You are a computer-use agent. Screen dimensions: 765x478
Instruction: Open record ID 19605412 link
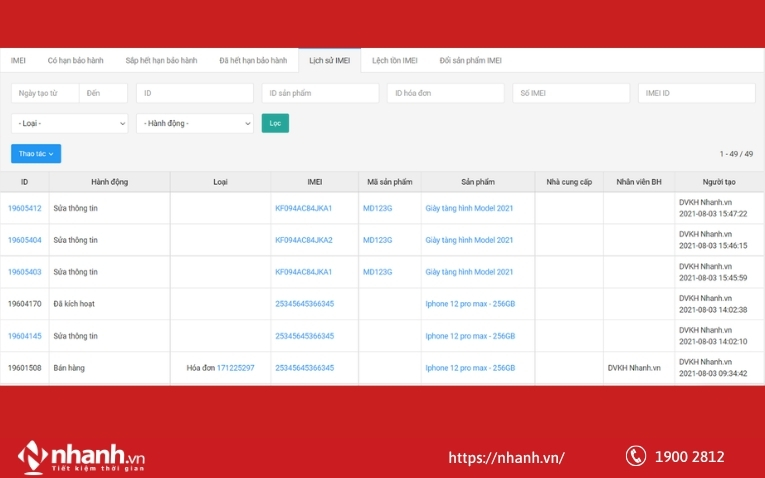point(25,208)
